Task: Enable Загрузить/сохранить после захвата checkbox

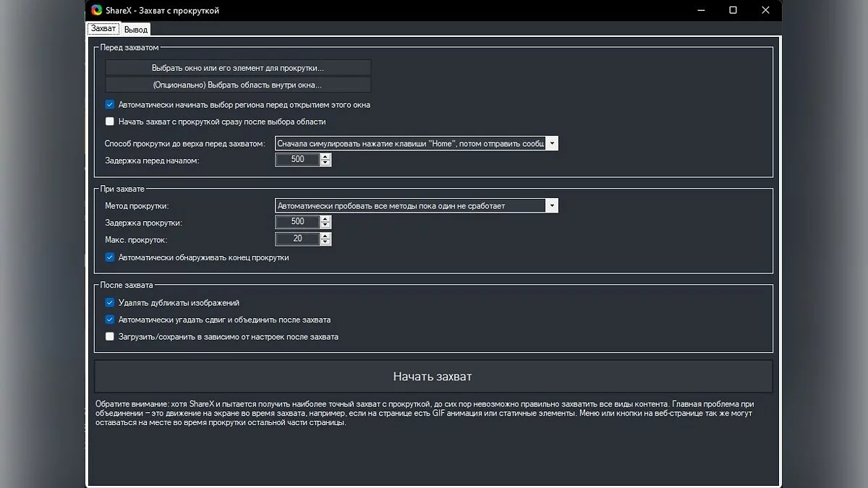Action: (x=110, y=337)
